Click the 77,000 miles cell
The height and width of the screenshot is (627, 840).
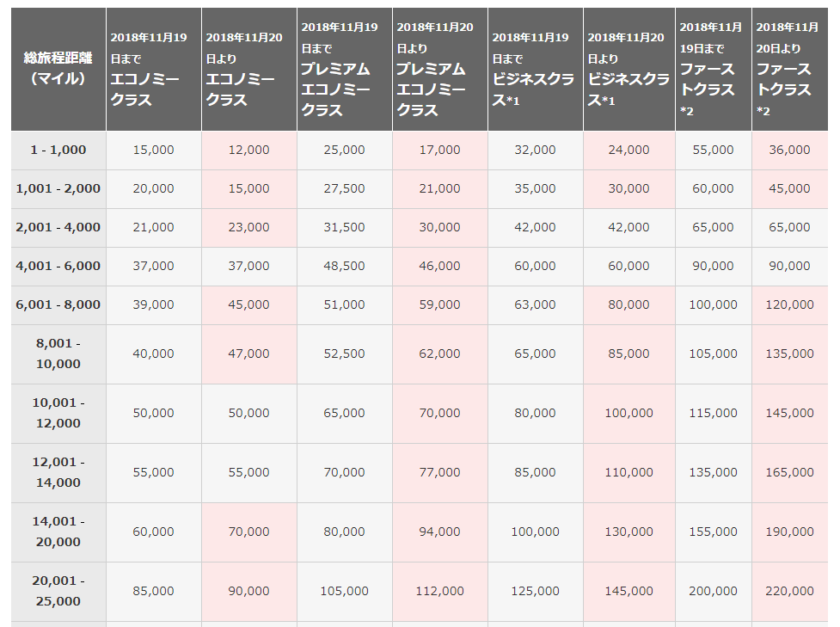[x=440, y=472]
